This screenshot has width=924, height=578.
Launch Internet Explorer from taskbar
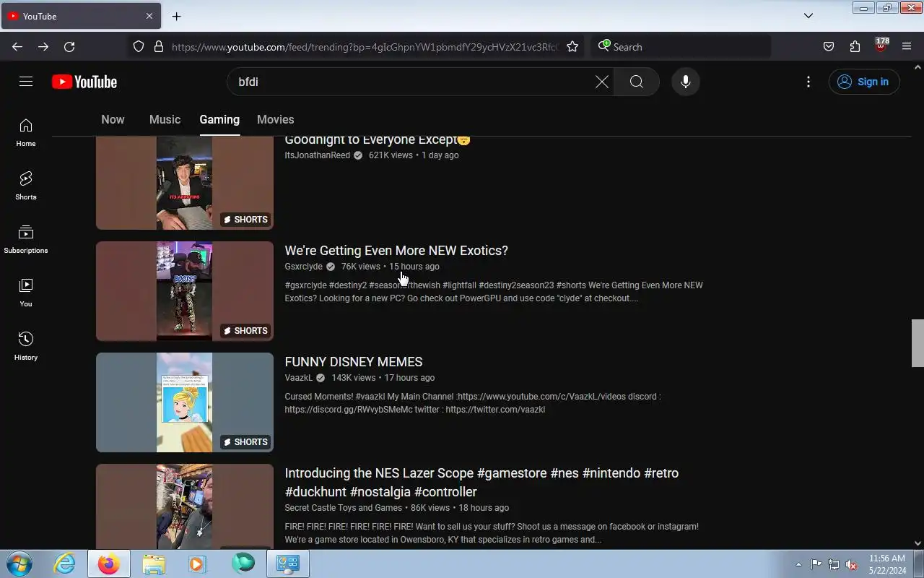coord(65,564)
